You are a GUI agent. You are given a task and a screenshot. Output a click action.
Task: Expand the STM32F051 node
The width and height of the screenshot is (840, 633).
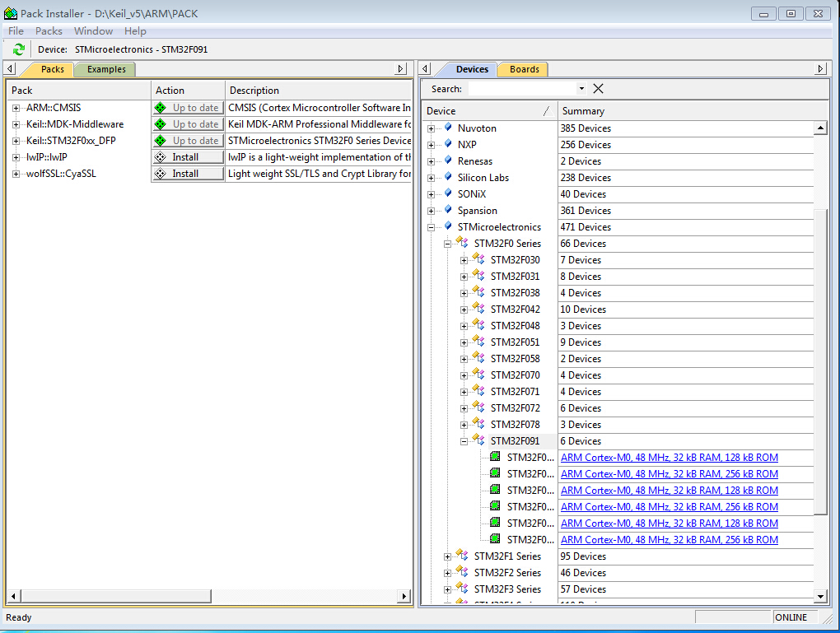[464, 342]
